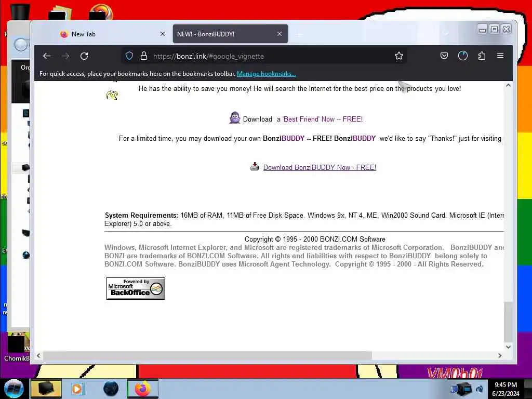
Task: Open the black folder taskbar item
Action: 46,389
